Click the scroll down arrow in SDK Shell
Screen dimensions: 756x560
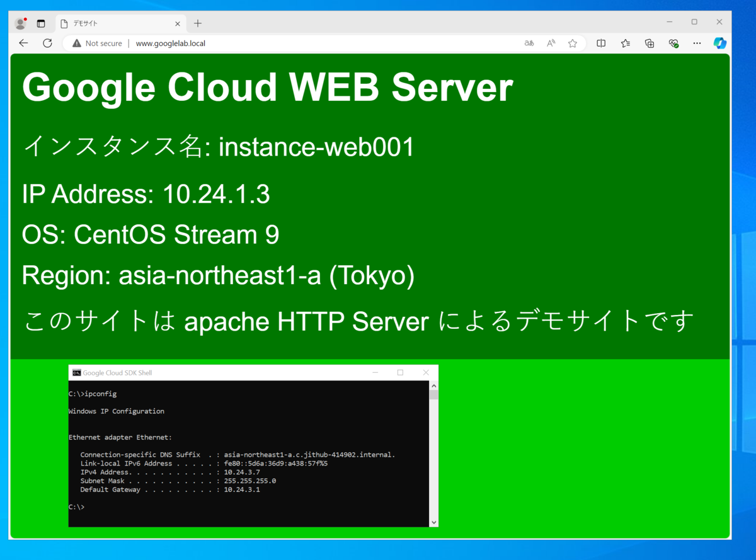(433, 522)
